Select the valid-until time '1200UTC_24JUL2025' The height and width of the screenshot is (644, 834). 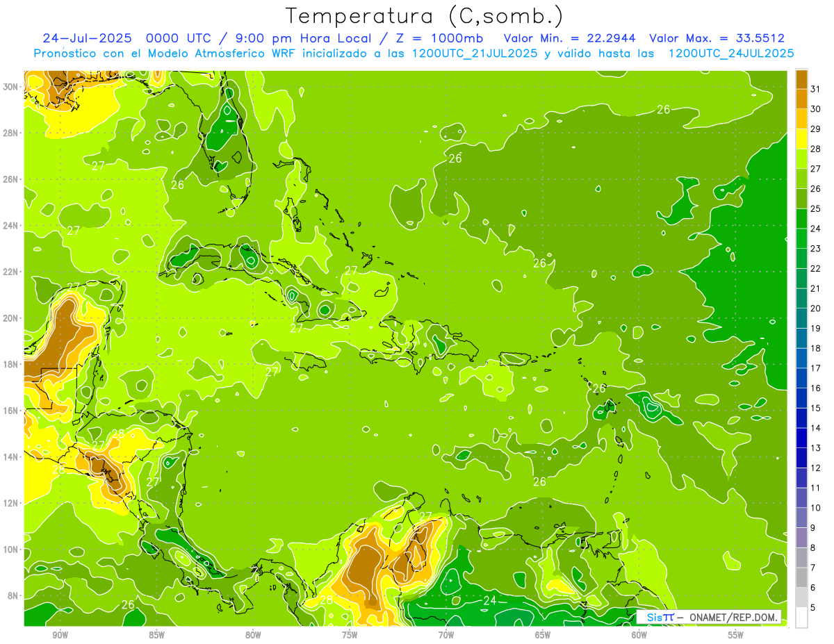click(x=731, y=53)
